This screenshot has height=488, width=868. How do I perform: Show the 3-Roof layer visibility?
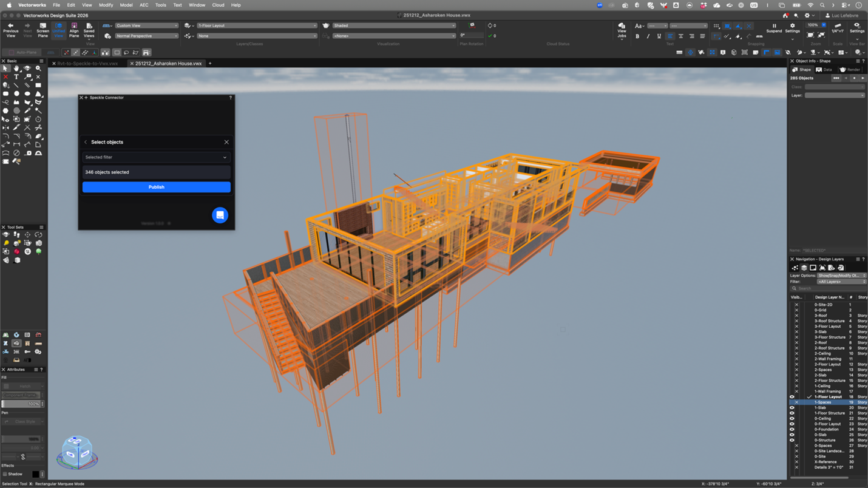[796, 316]
